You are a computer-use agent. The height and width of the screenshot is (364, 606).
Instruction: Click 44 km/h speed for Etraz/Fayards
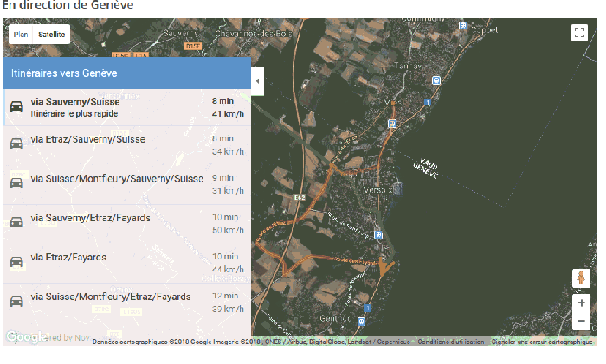coord(228,270)
